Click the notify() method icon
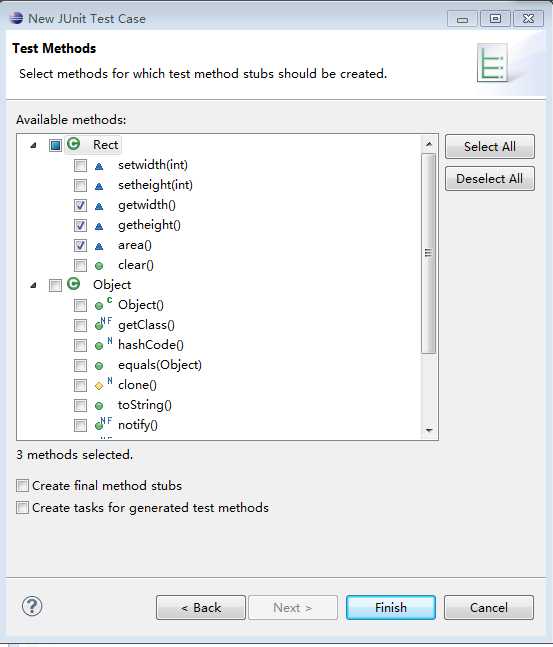 [103, 424]
